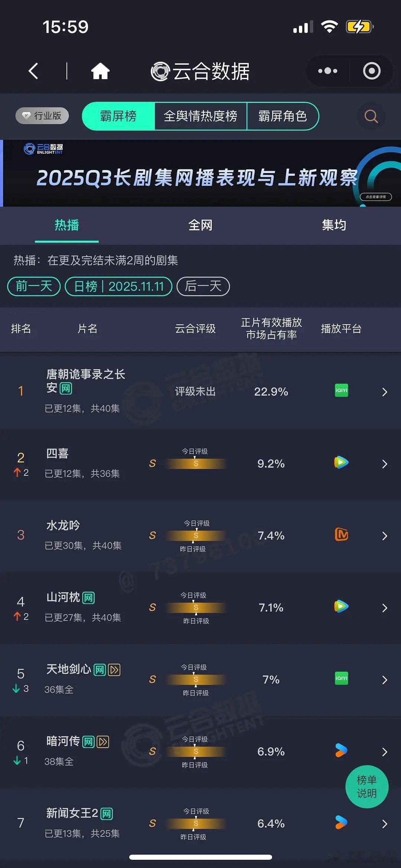Open the 榜单说明 floating button

(367, 787)
